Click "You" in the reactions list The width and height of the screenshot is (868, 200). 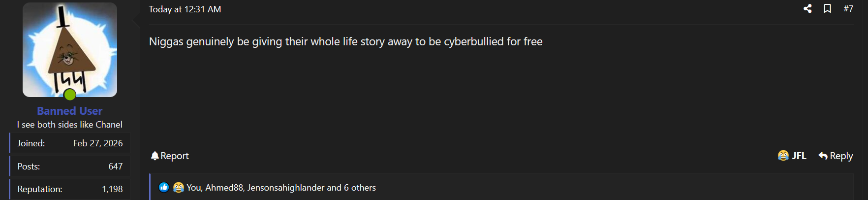click(194, 188)
